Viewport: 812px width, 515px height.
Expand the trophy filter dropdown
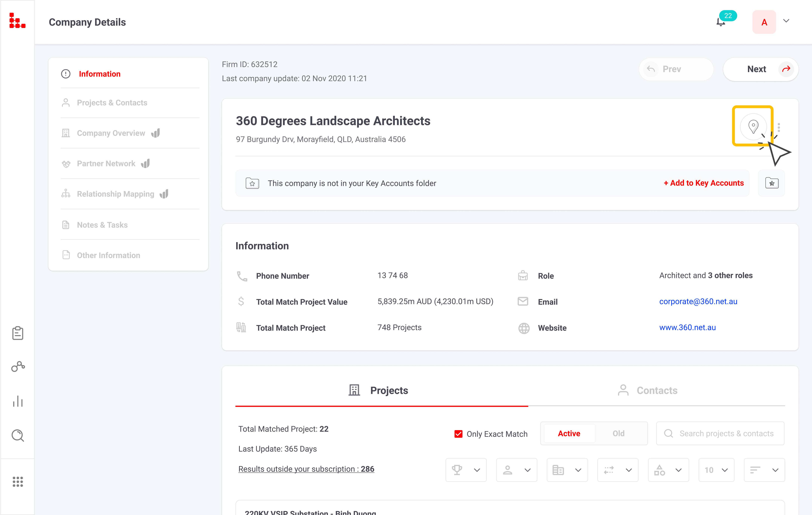point(466,470)
